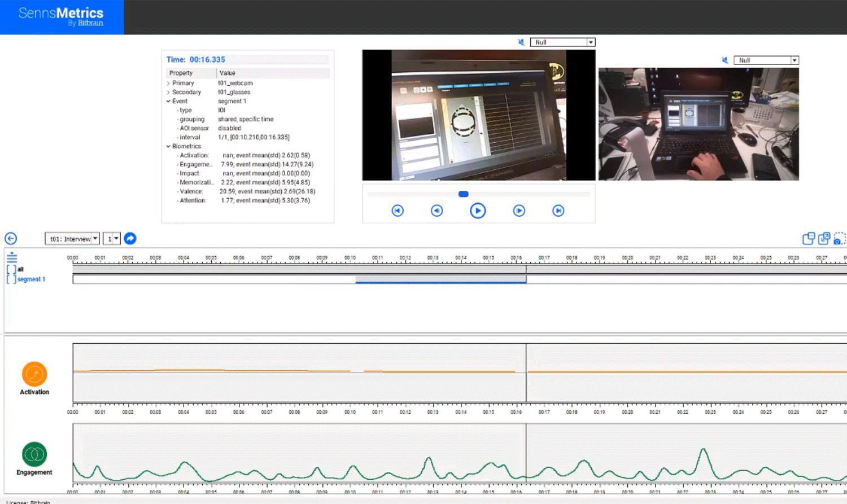Click the blue forward arrow next to the dropdowns
The width and height of the screenshot is (847, 504).
click(130, 238)
